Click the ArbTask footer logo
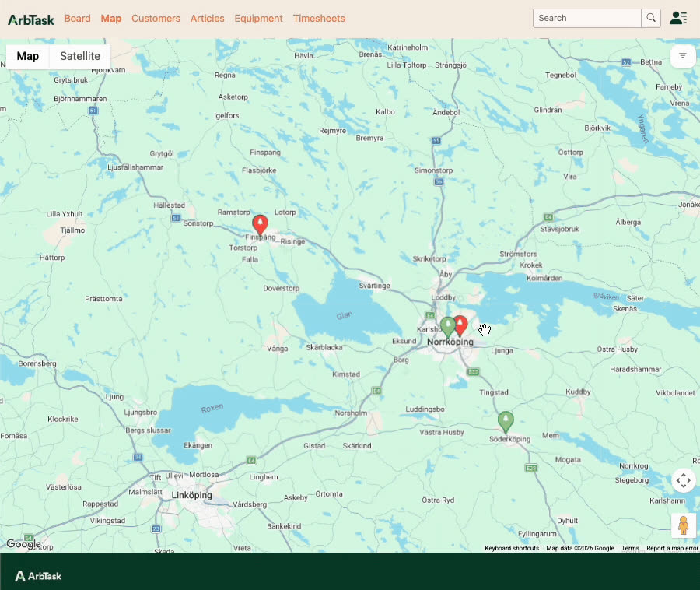The width and height of the screenshot is (700, 590). click(38, 576)
